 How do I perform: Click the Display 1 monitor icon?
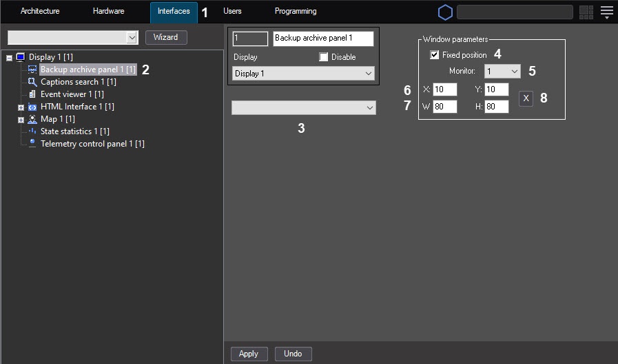click(21, 57)
